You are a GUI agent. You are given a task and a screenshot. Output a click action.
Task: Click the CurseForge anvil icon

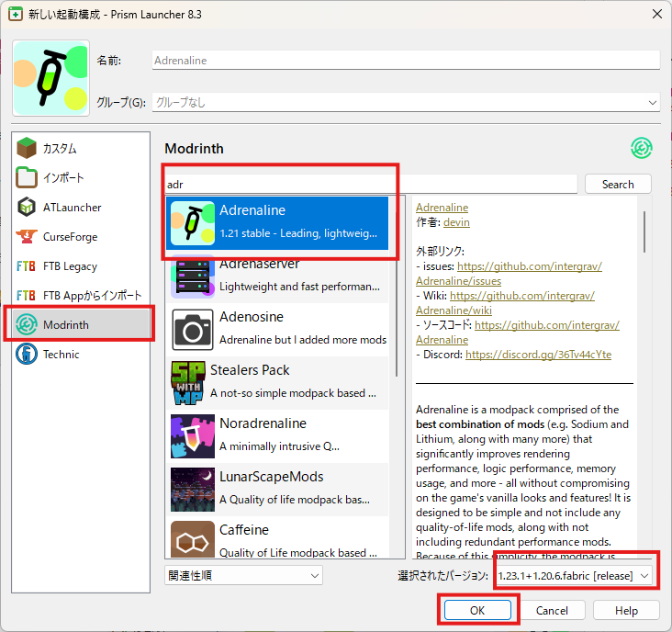point(27,237)
